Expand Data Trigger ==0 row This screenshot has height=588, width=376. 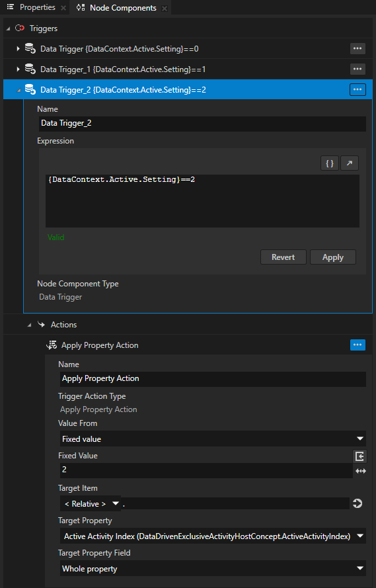(18, 49)
